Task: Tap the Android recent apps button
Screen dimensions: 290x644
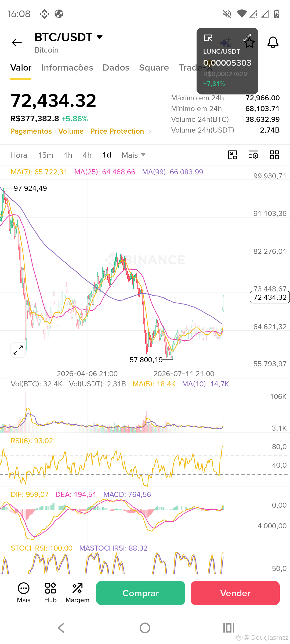Action: (x=229, y=628)
